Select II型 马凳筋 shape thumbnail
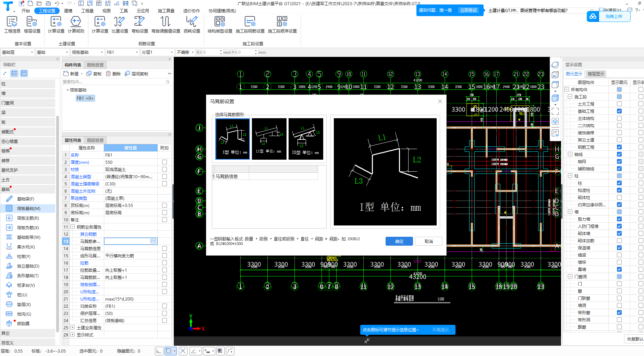 pos(269,139)
